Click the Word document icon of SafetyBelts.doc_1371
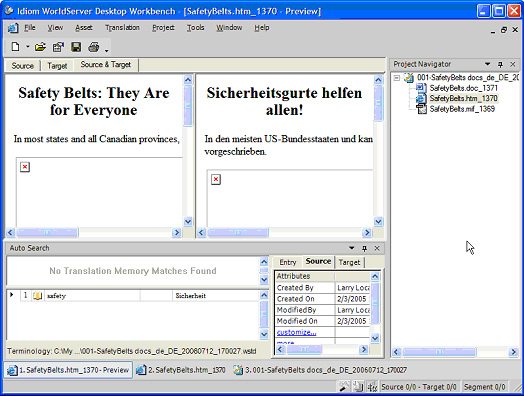Screen dimensions: 524x396 click(421, 88)
